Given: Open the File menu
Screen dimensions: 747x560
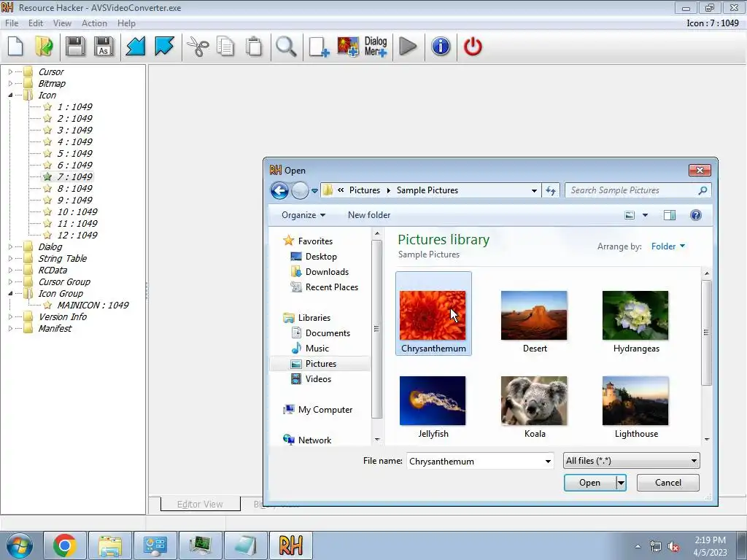Looking at the screenshot, I should (12, 23).
